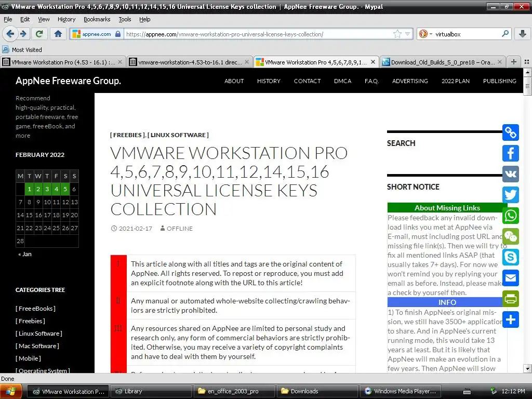The height and width of the screenshot is (399, 532).
Task: Click the 2021-02-17 post date link
Action: click(x=136, y=229)
